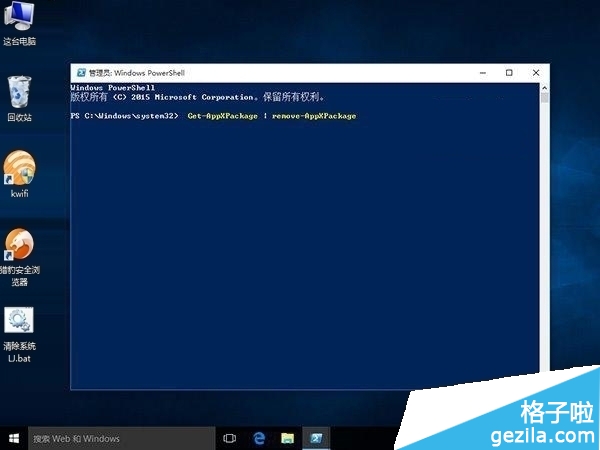
Task: Click the PowerShell title bar system icon
Action: 81,73
